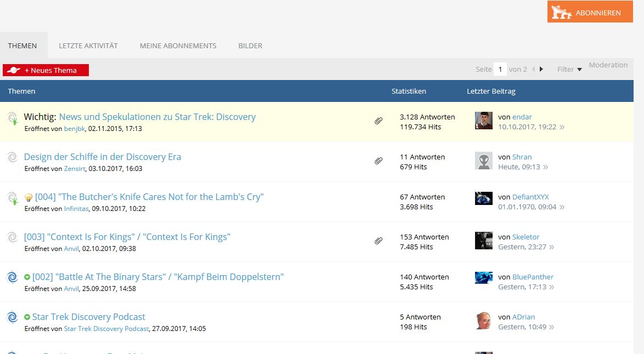Open the Design der Schiffe in der Discovery Era thread

[103, 157]
